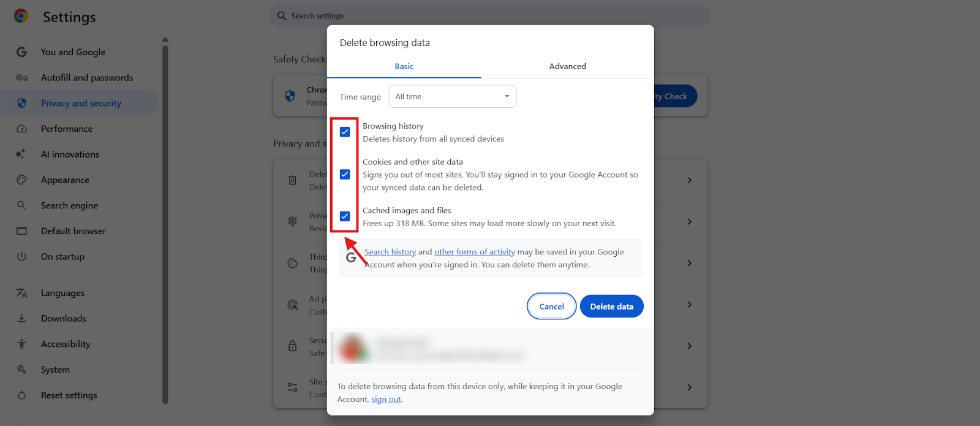The height and width of the screenshot is (426, 980).
Task: Click the sign out link
Action: click(386, 400)
